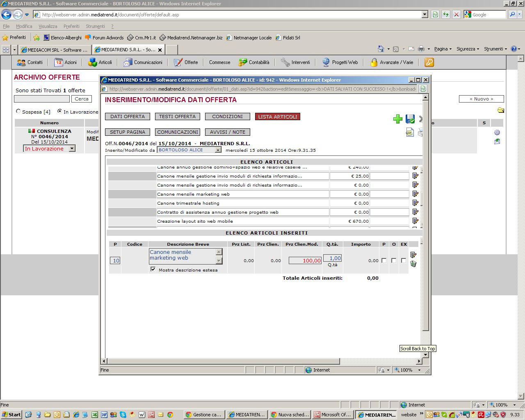525x420 pixels.
Task: Delete inserted article with trash icon
Action: point(413,264)
